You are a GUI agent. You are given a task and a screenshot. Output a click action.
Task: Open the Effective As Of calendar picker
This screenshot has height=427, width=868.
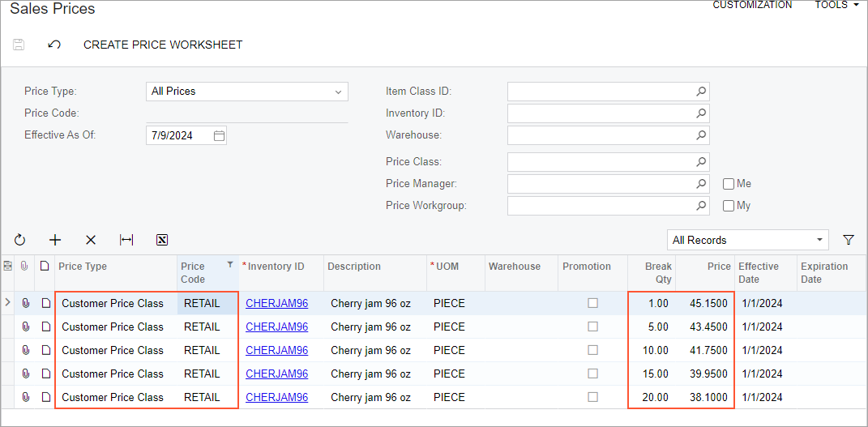tap(219, 136)
